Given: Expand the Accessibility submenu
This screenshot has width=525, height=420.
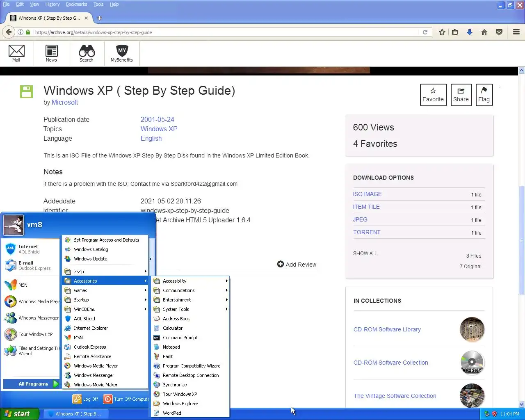Looking at the screenshot, I should pos(190,281).
